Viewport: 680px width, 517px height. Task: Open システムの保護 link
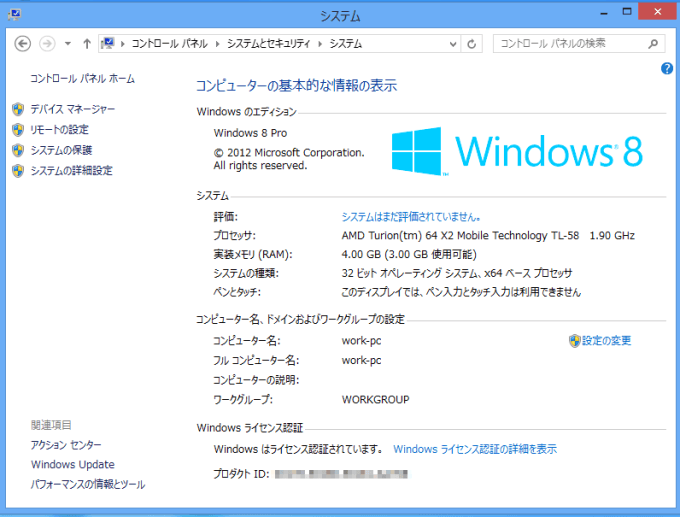61,150
